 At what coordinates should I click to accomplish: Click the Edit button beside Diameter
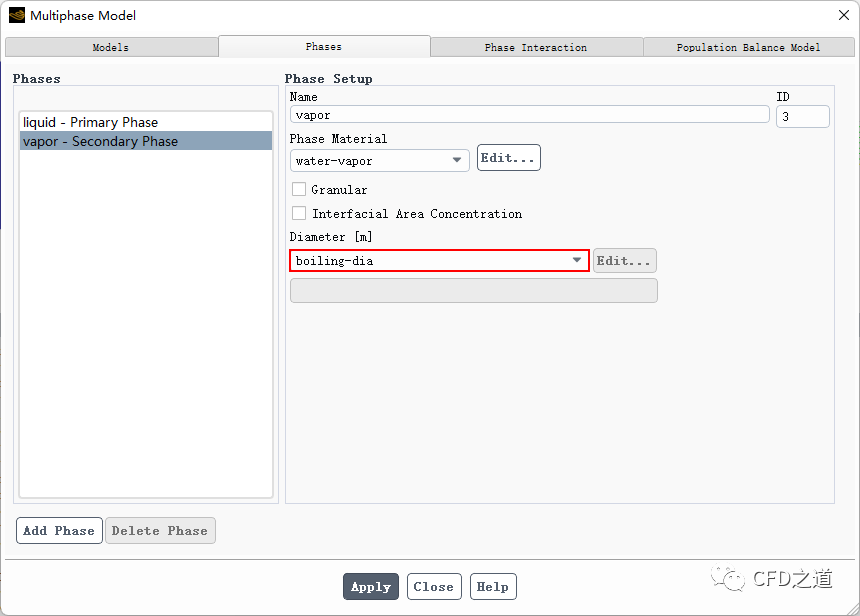[624, 261]
